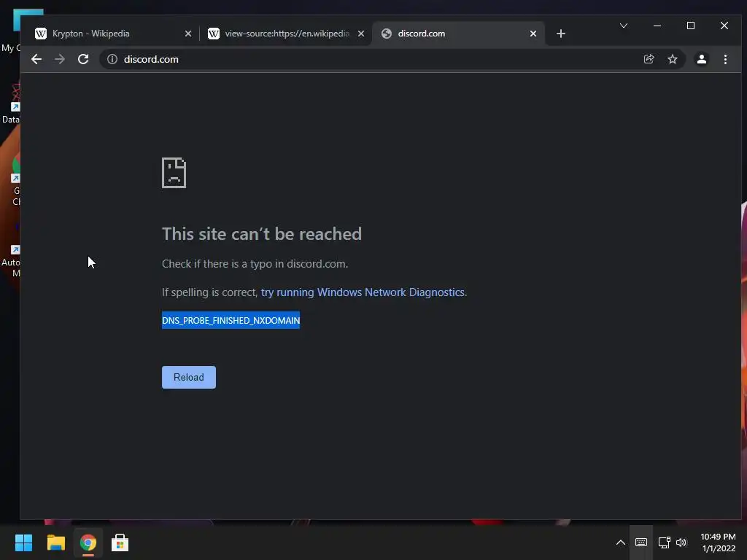Close the Chrome window
The height and width of the screenshot is (560, 747).
[724, 26]
